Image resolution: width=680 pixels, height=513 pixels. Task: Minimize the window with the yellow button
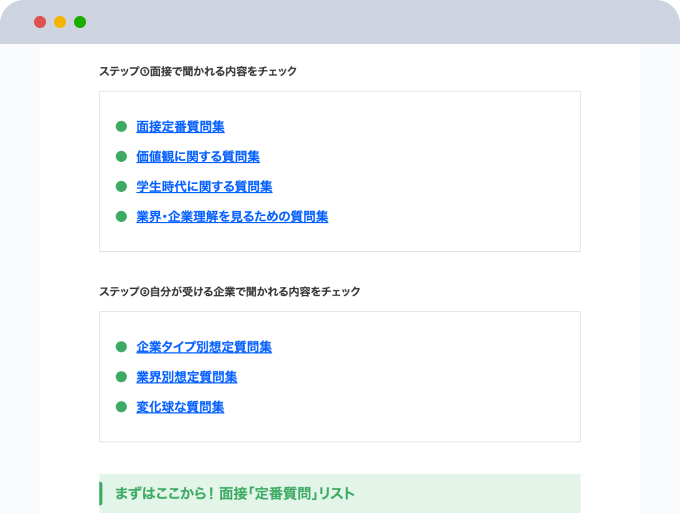[60, 22]
